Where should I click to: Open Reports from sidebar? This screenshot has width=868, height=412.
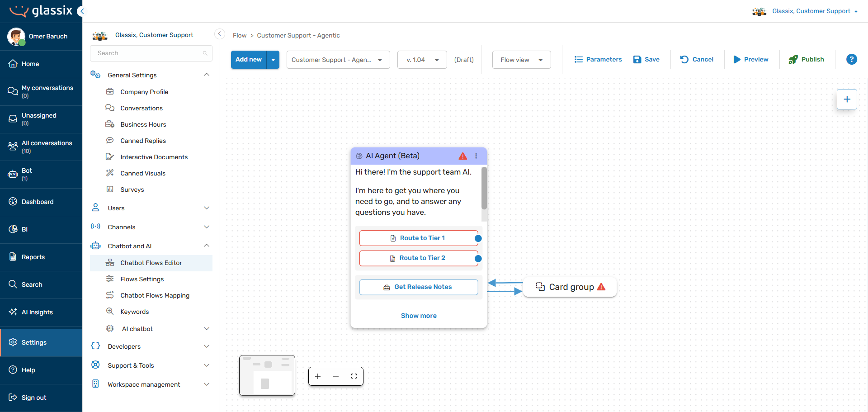[41, 257]
